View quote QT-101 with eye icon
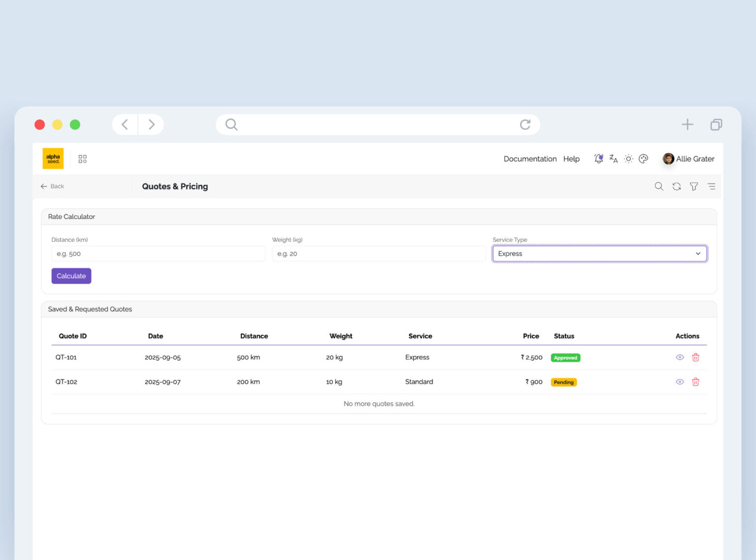 click(x=680, y=358)
